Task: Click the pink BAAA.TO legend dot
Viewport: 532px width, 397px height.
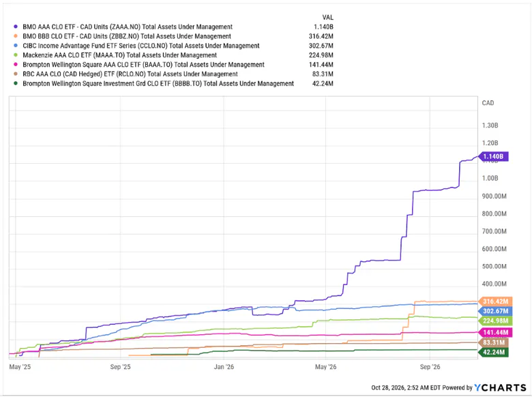Action: pos(16,65)
